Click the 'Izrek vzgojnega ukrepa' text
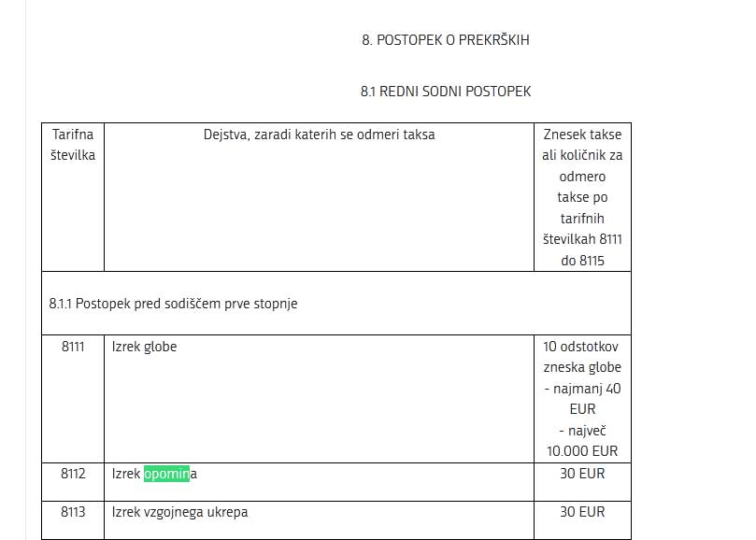 point(179,512)
